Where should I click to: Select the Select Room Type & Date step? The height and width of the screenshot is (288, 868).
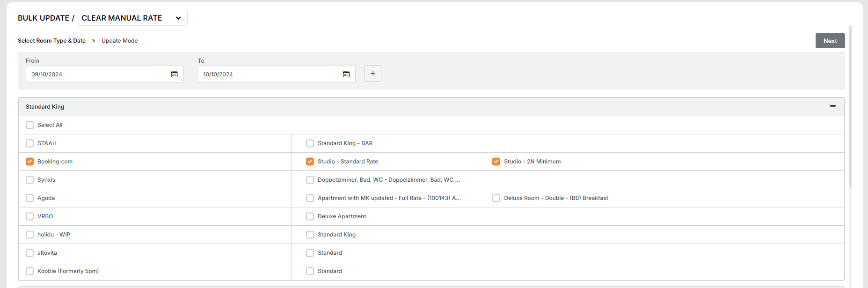point(51,41)
